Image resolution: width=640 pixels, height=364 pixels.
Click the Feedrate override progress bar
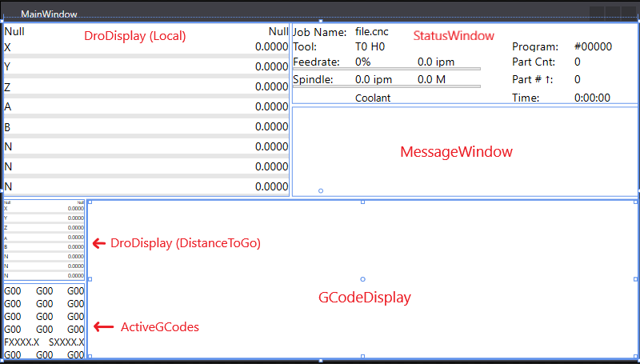point(386,70)
